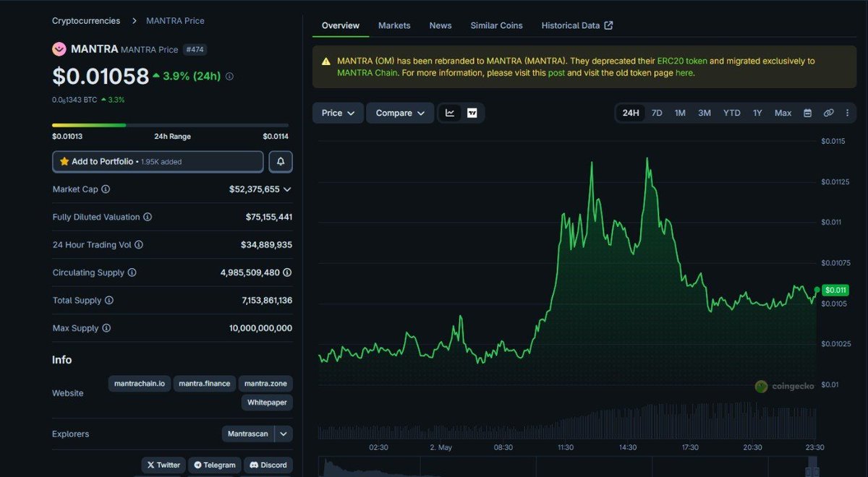Screen dimensions: 868x477
Task: Select the 1M time range
Action: (x=680, y=113)
